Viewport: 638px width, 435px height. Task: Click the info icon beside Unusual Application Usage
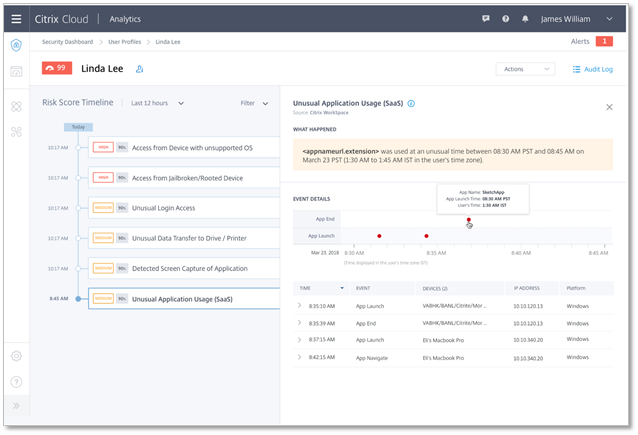coord(411,103)
